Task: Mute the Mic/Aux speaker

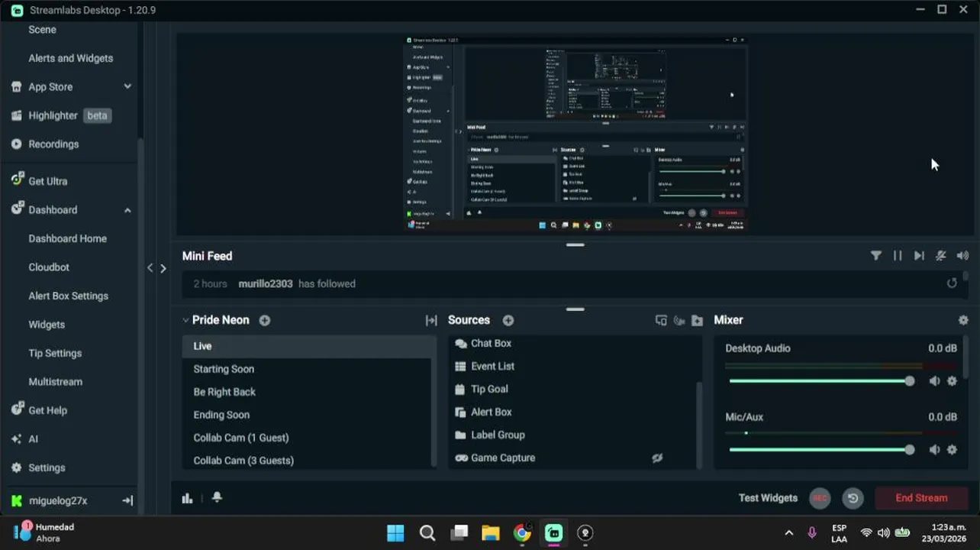Action: pyautogui.click(x=934, y=450)
